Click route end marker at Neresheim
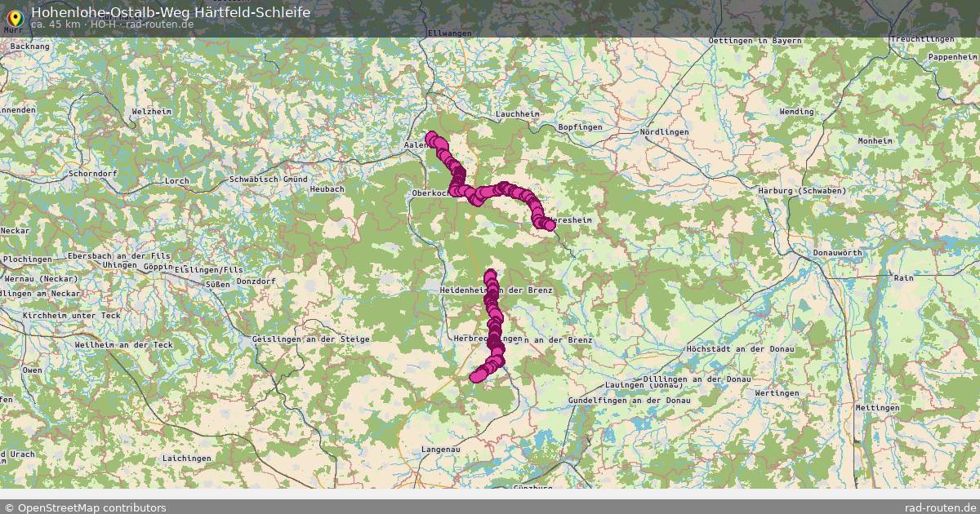 coord(550,224)
